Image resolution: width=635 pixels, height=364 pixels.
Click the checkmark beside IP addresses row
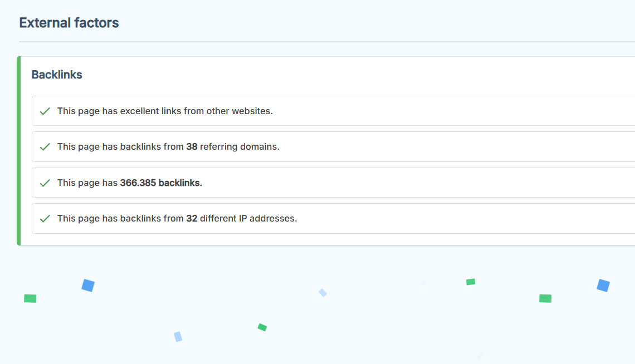click(x=45, y=219)
